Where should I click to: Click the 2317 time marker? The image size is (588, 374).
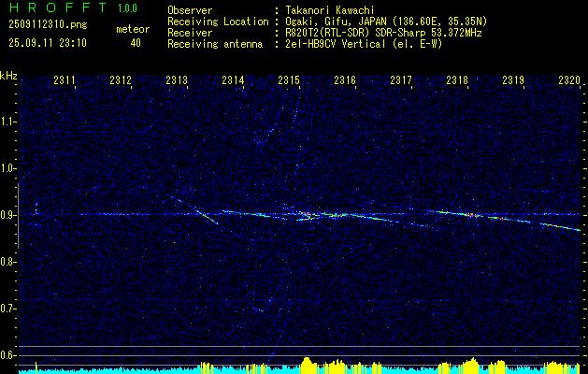click(401, 79)
